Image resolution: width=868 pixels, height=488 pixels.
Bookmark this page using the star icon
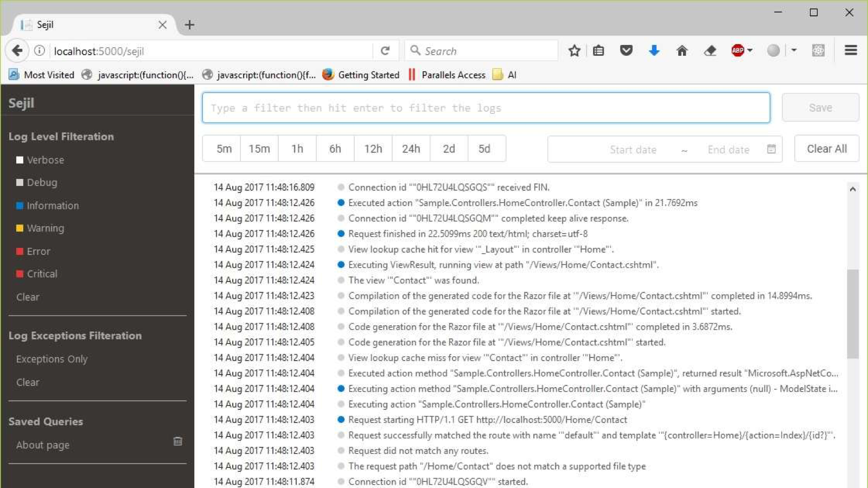tap(574, 50)
